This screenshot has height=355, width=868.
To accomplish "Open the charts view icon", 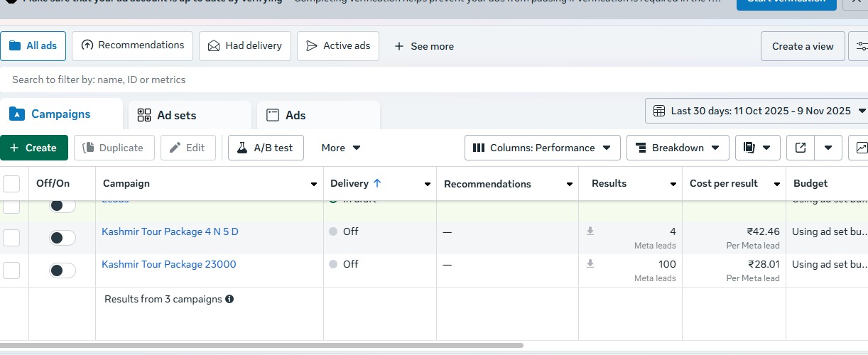I will (861, 148).
